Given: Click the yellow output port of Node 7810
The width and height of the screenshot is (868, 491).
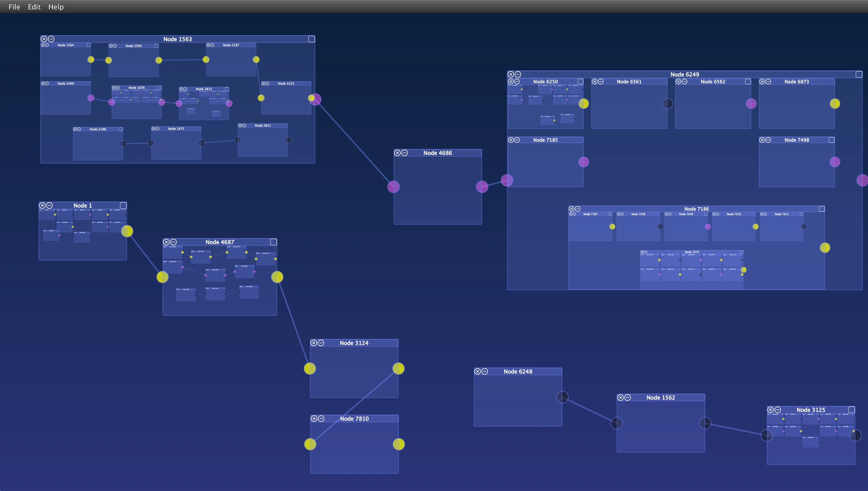Looking at the screenshot, I should coord(398,444).
